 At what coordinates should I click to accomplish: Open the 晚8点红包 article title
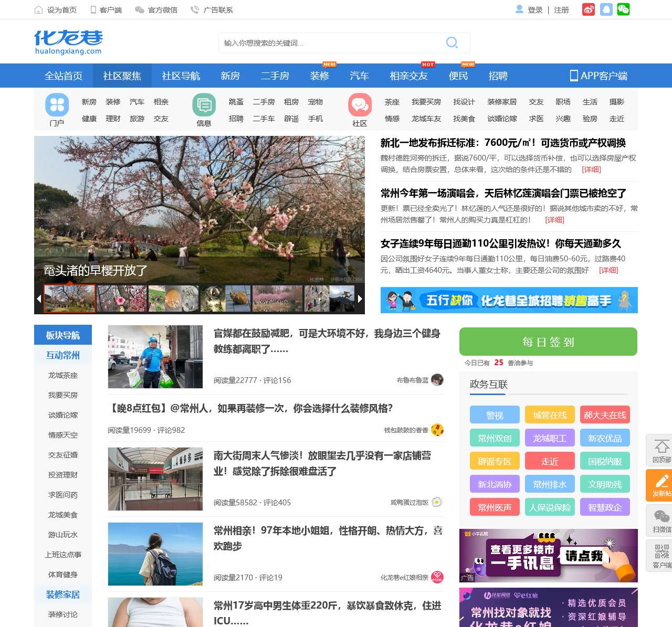pyautogui.click(x=250, y=408)
